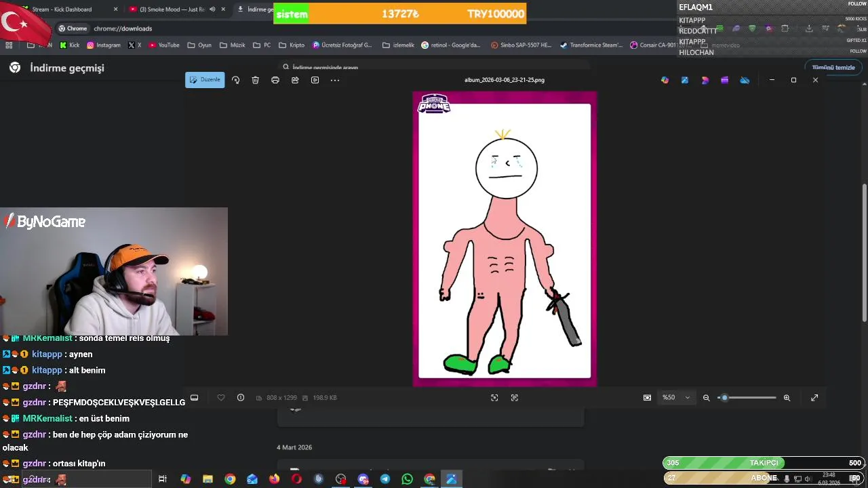This screenshot has width=868, height=488.
Task: Open the Oyun bookmarks folder
Action: [x=199, y=45]
